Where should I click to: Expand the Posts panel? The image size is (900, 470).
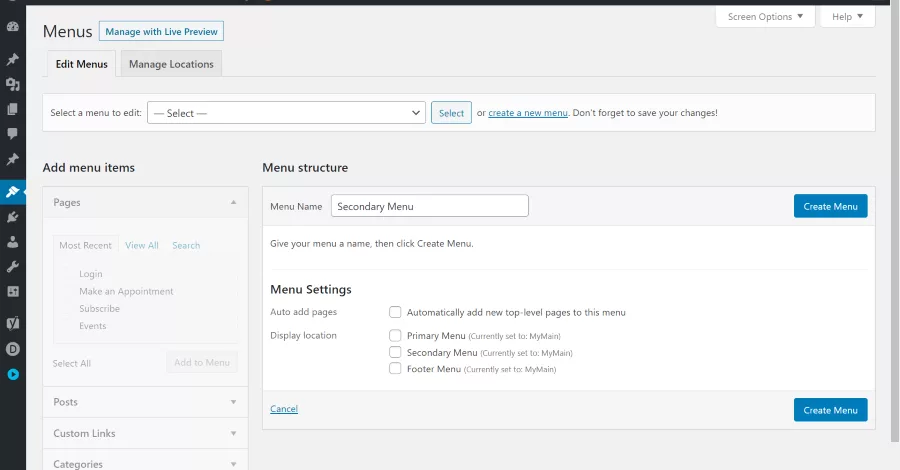click(233, 402)
